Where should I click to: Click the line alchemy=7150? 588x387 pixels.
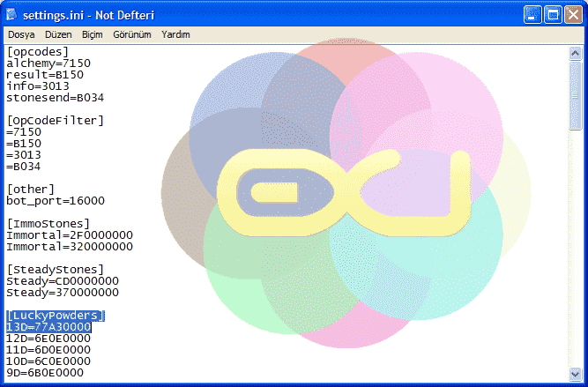pos(48,63)
